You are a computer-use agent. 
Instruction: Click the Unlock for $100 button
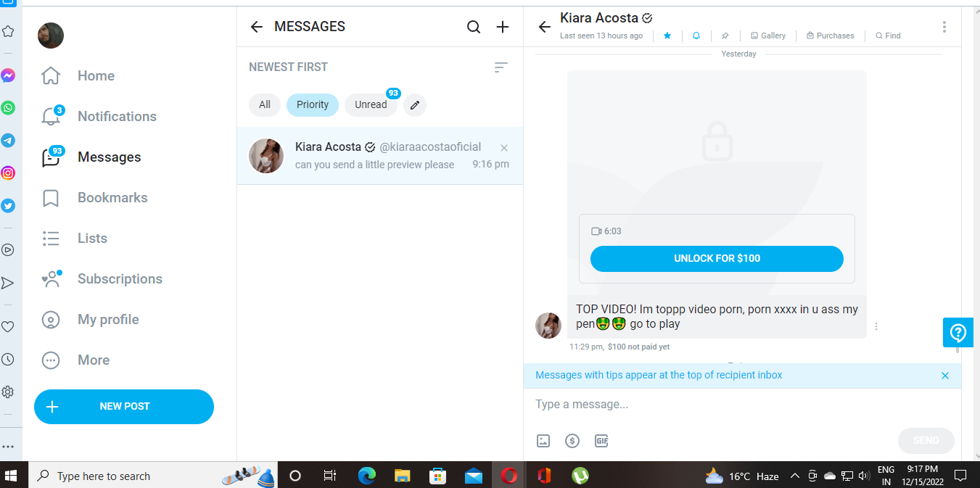(x=717, y=259)
